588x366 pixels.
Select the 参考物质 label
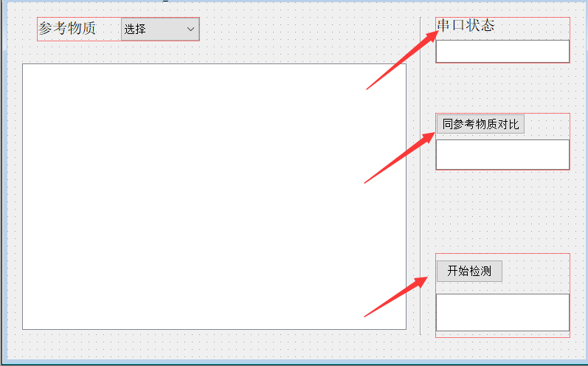(67, 29)
